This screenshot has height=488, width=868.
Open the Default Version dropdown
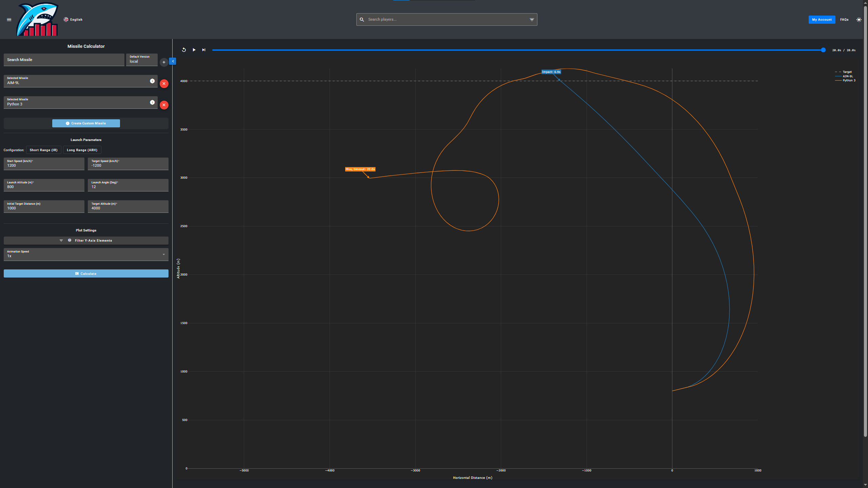coord(142,60)
